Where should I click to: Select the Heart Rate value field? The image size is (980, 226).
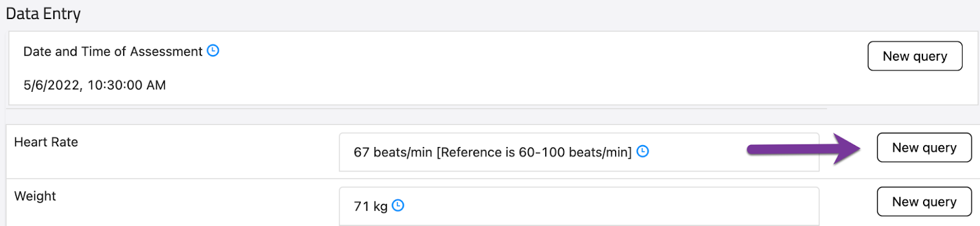click(x=579, y=152)
